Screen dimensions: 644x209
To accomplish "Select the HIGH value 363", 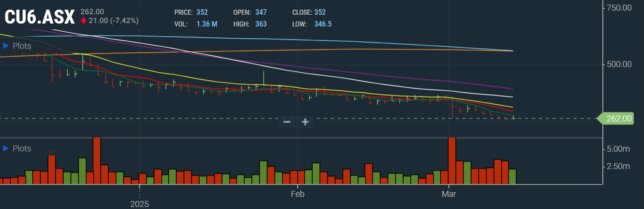I will point(261,24).
